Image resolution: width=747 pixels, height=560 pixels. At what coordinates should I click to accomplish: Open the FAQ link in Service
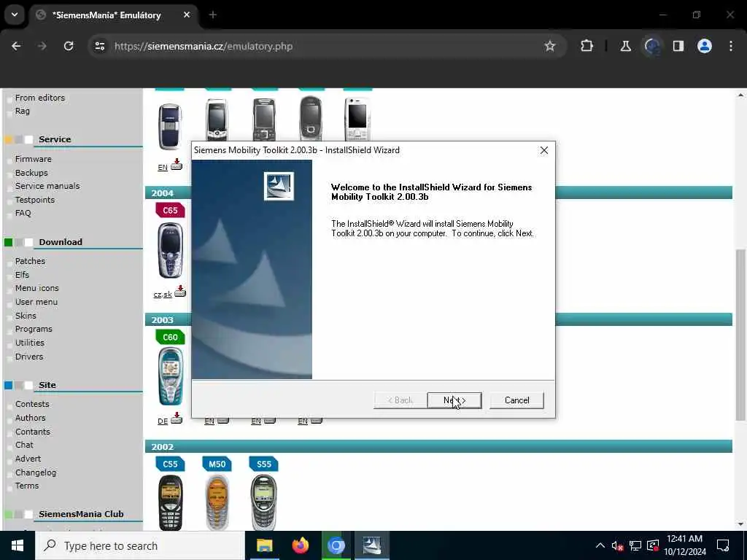pos(23,213)
